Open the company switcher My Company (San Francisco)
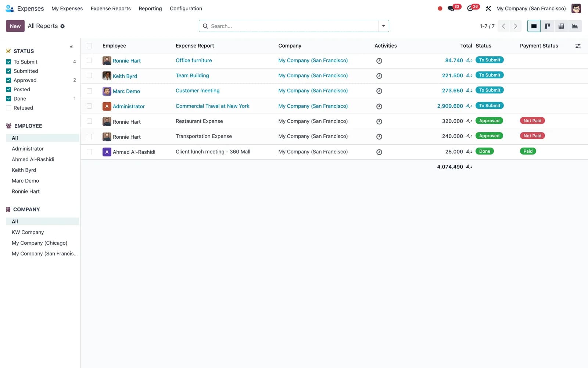This screenshot has height=368, width=588. (531, 8)
